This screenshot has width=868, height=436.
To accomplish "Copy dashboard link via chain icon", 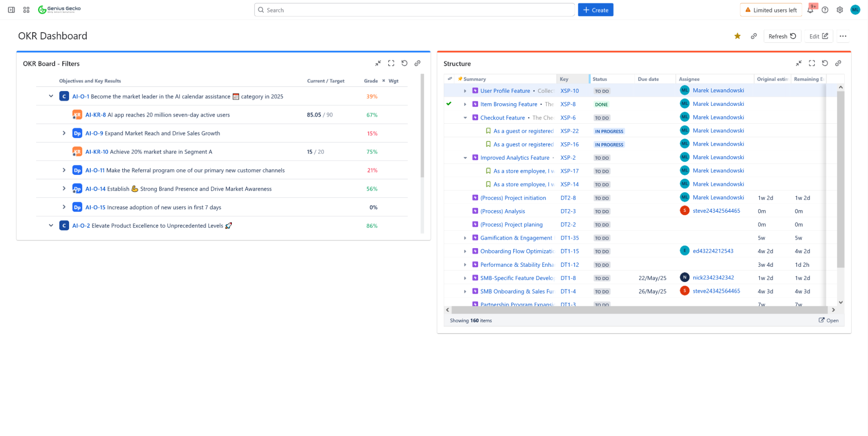I will pyautogui.click(x=754, y=36).
